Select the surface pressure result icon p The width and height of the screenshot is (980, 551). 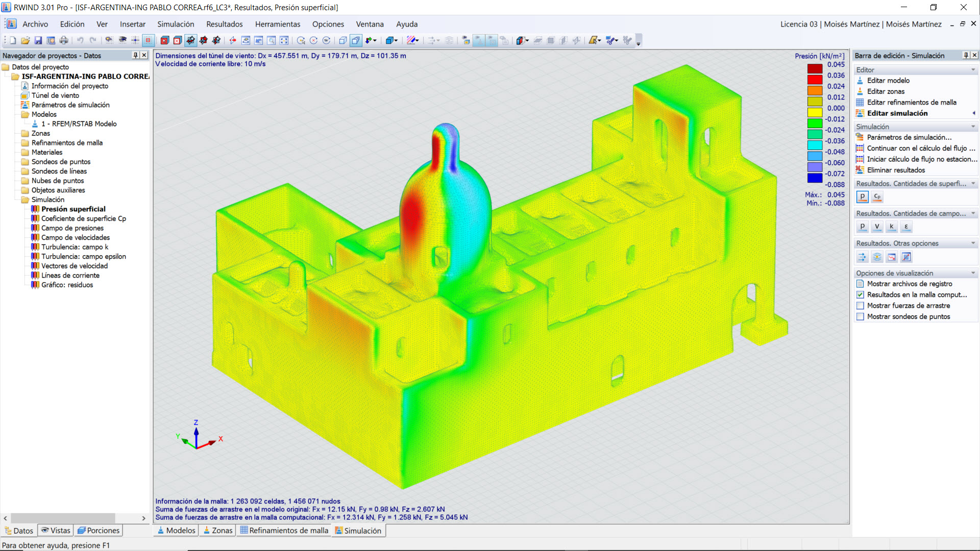click(862, 196)
